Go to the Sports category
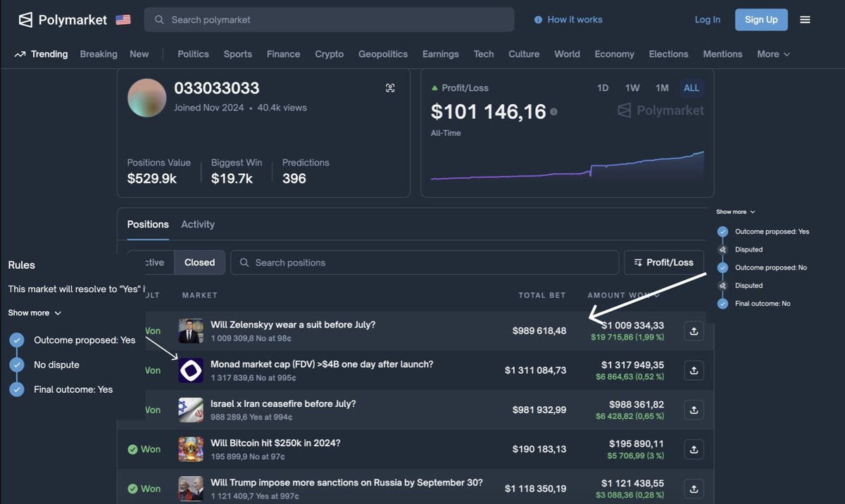The height and width of the screenshot is (504, 845). 238,54
